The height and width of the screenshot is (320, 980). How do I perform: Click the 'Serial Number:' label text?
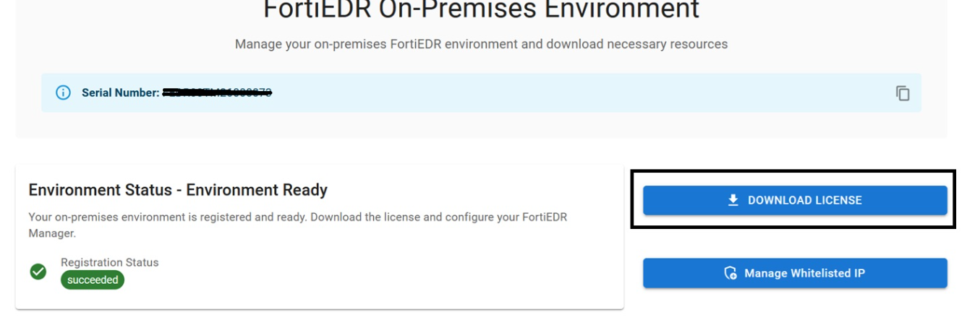pos(120,92)
